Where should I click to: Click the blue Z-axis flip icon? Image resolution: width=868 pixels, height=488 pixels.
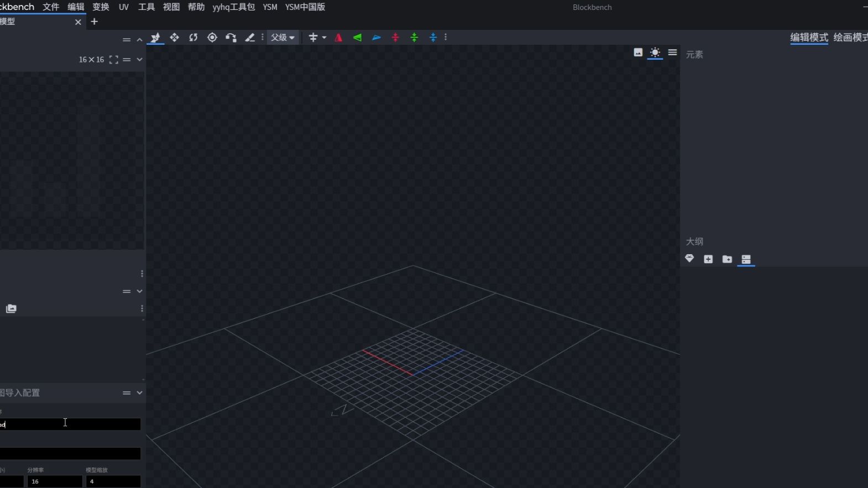(x=376, y=38)
